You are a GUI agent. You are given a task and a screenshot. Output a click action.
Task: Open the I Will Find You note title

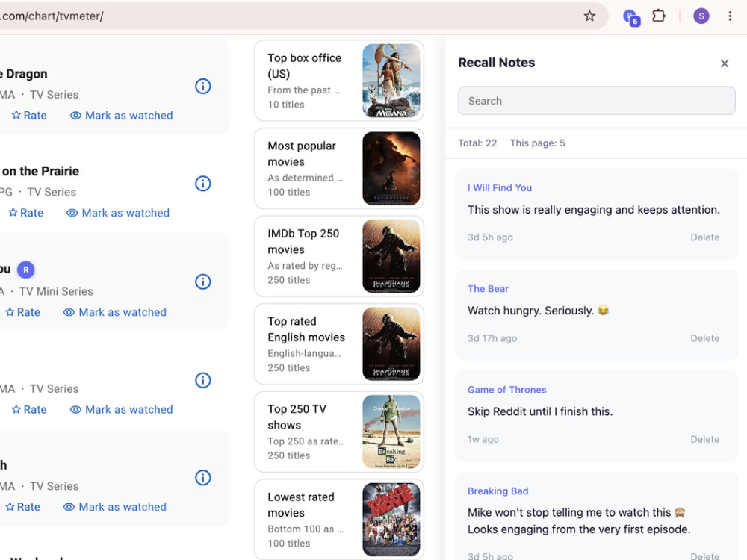pyautogui.click(x=499, y=187)
